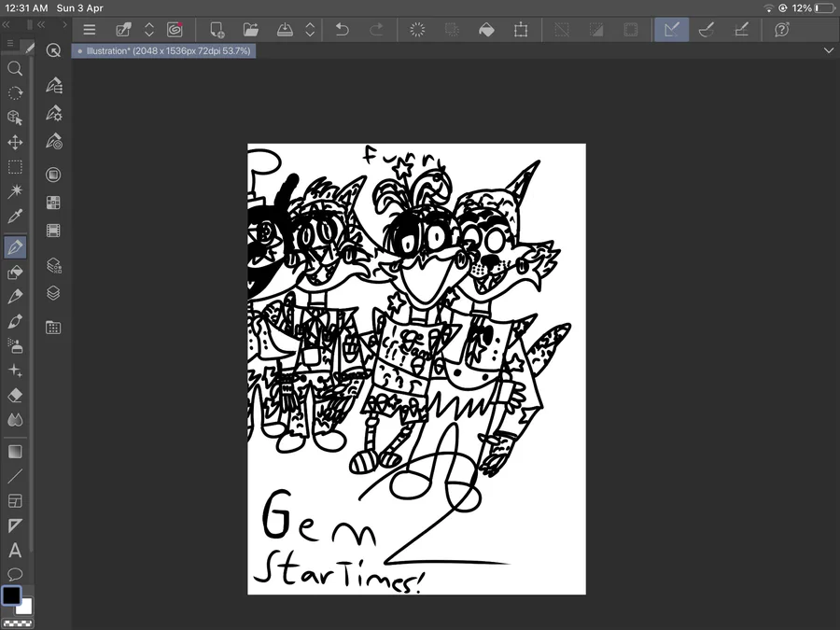This screenshot has height=630, width=840.
Task: Select the Zoom magnifier tool
Action: [x=15, y=68]
